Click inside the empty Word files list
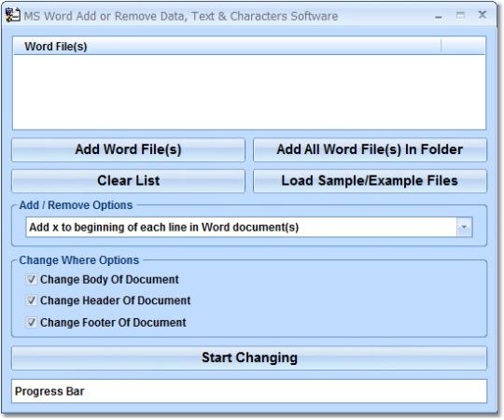504x420 pixels. click(x=249, y=91)
